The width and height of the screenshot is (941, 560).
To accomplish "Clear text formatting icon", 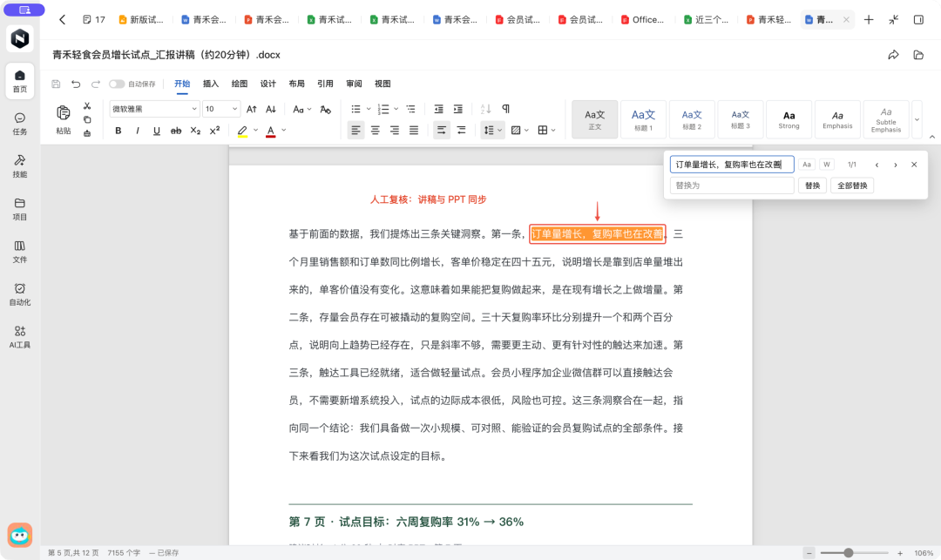I will (x=325, y=109).
